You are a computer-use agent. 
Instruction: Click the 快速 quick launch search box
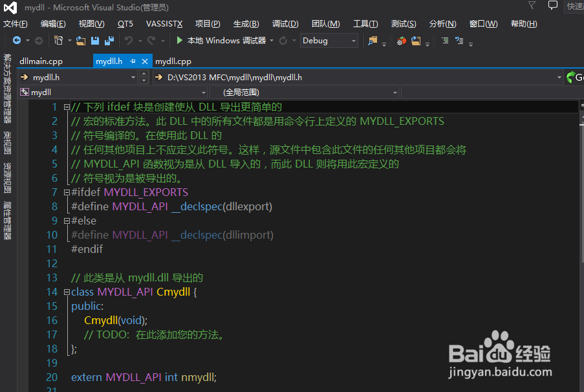(574, 6)
